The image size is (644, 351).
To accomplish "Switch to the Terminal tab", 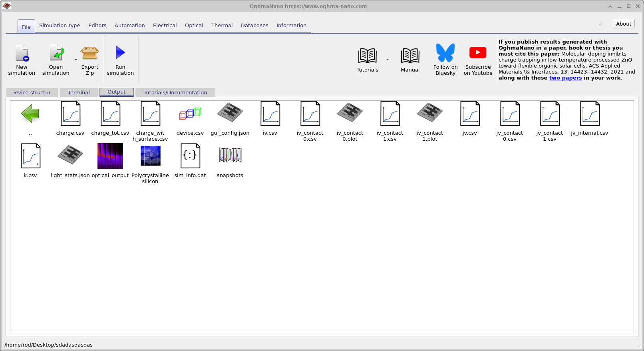I will (79, 92).
